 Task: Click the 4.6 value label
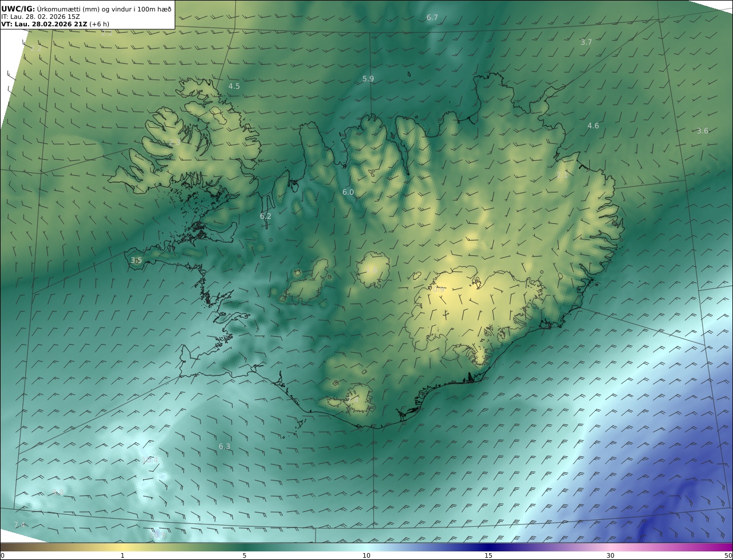pyautogui.click(x=593, y=126)
